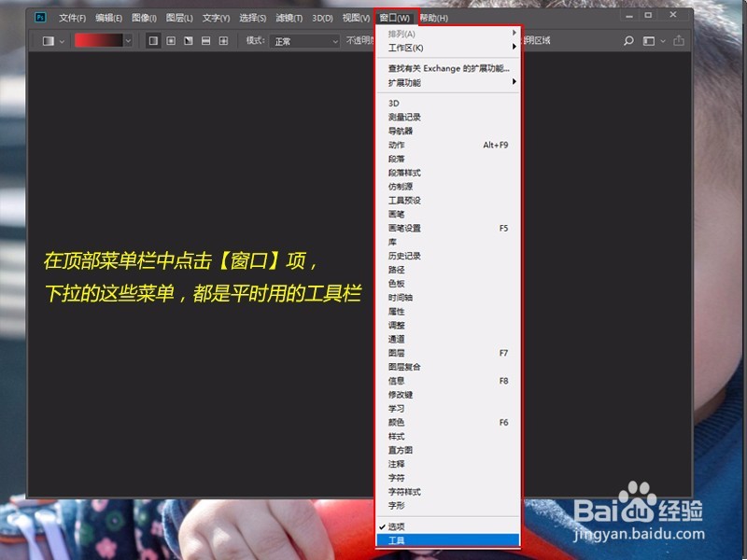The height and width of the screenshot is (560, 747).
Task: Choose 颜色 with F6 shortcut
Action: pos(448,422)
